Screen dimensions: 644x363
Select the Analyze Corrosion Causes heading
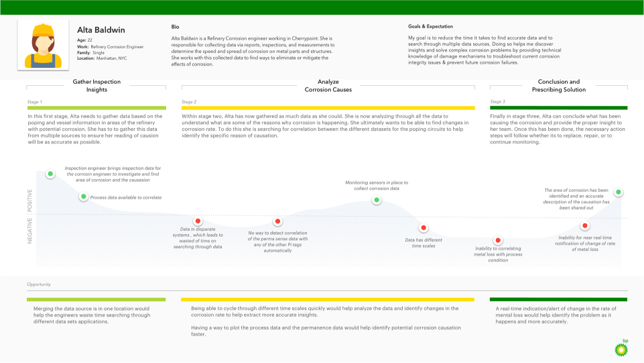(x=328, y=85)
